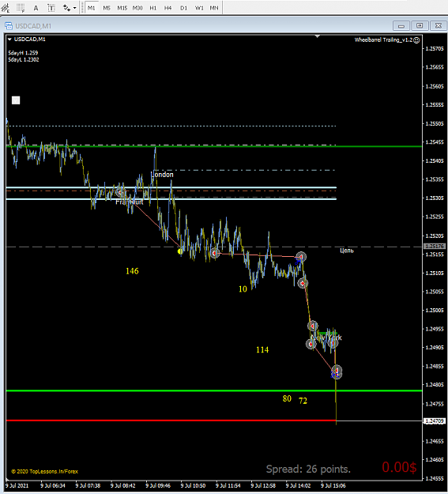Image resolution: width=448 pixels, height=494 pixels.
Task: Click the yellow 72 points label
Action: coord(303,401)
